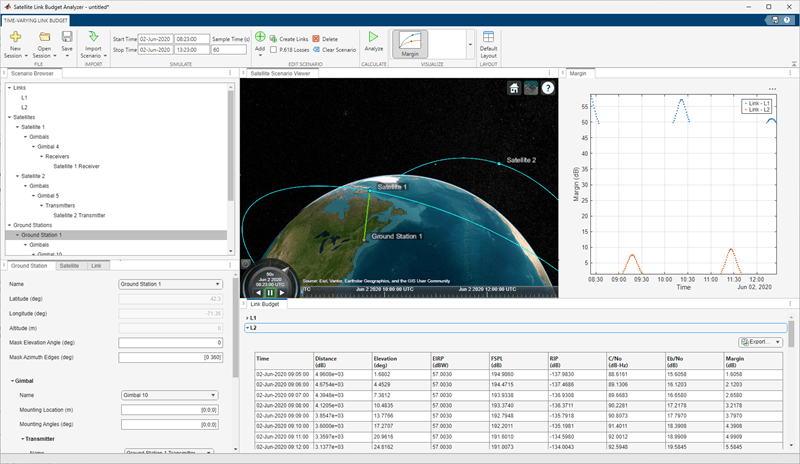Select Gimbal 4 in the tree
This screenshot has width=800, height=464.
pos(48,146)
